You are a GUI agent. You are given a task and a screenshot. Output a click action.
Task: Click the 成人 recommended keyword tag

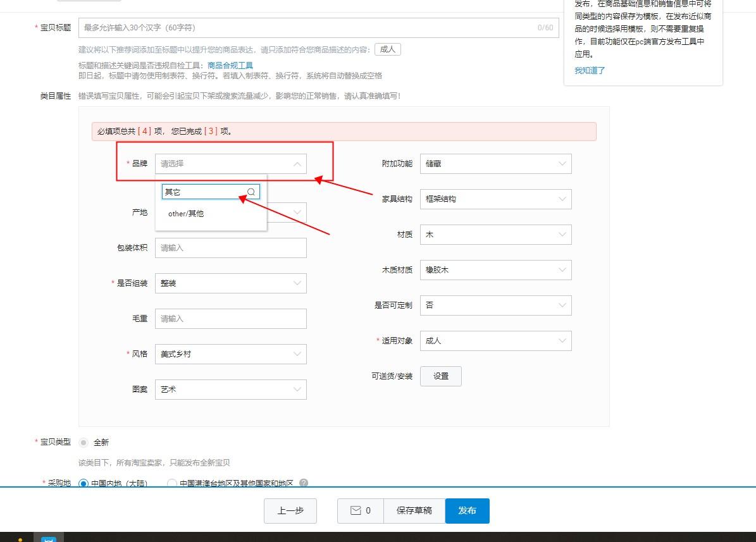point(387,49)
